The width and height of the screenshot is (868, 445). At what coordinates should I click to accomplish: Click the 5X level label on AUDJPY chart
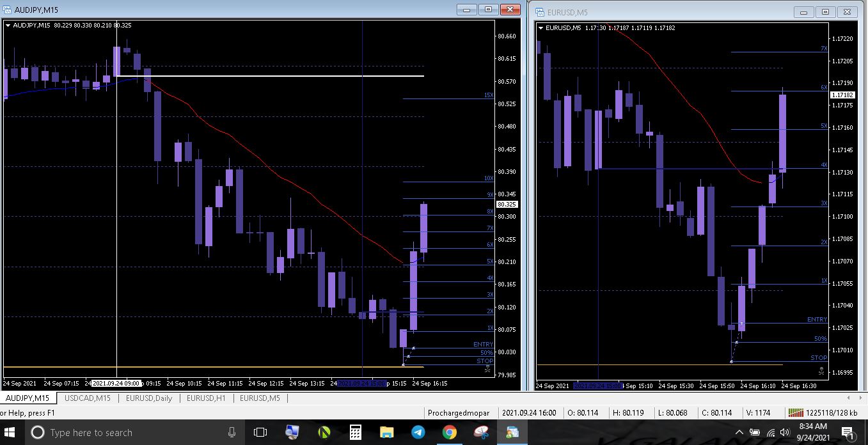coord(490,262)
